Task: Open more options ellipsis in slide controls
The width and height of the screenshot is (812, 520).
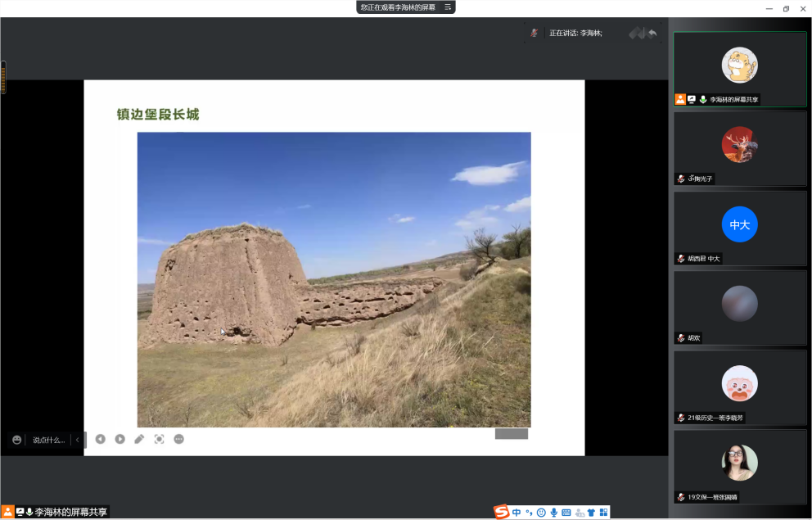Action: click(178, 439)
